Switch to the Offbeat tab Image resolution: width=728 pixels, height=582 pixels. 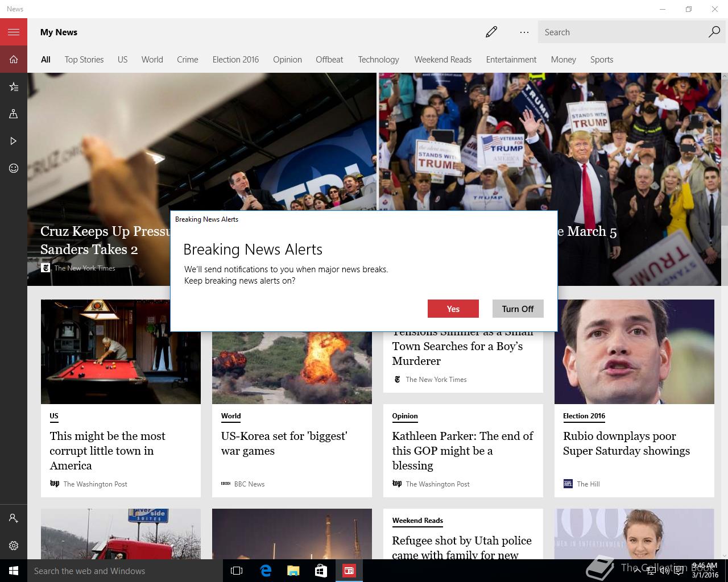coord(329,59)
